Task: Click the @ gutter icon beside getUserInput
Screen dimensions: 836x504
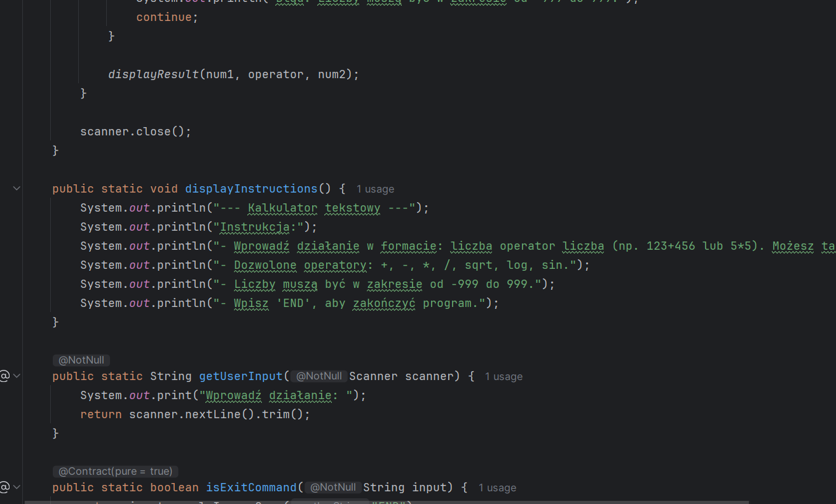Action: pos(4,376)
